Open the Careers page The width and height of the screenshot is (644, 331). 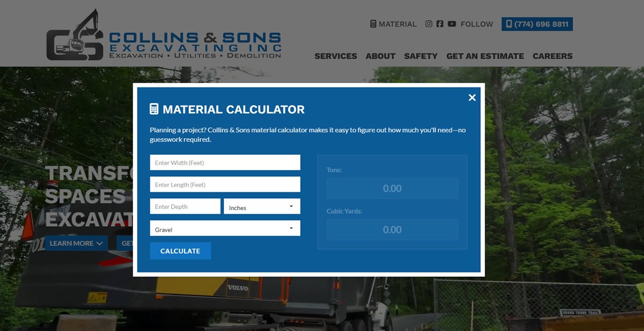(552, 56)
